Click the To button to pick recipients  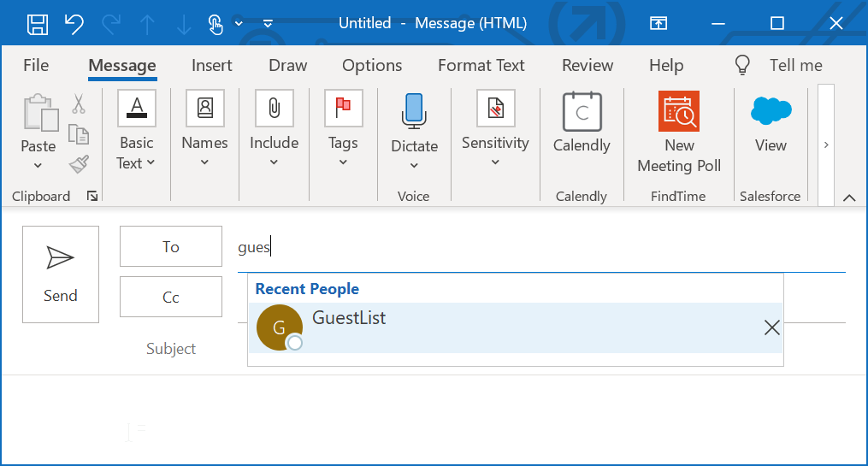(x=171, y=246)
